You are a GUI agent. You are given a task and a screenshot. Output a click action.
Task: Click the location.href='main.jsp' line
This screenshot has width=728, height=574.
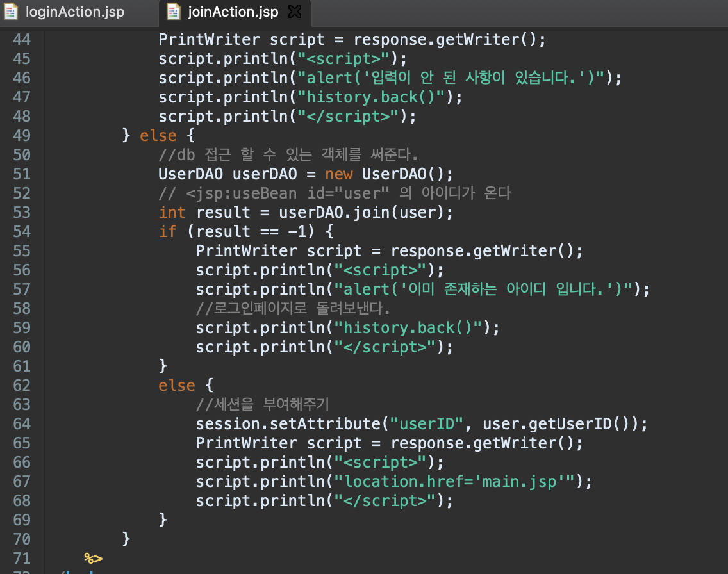(393, 482)
